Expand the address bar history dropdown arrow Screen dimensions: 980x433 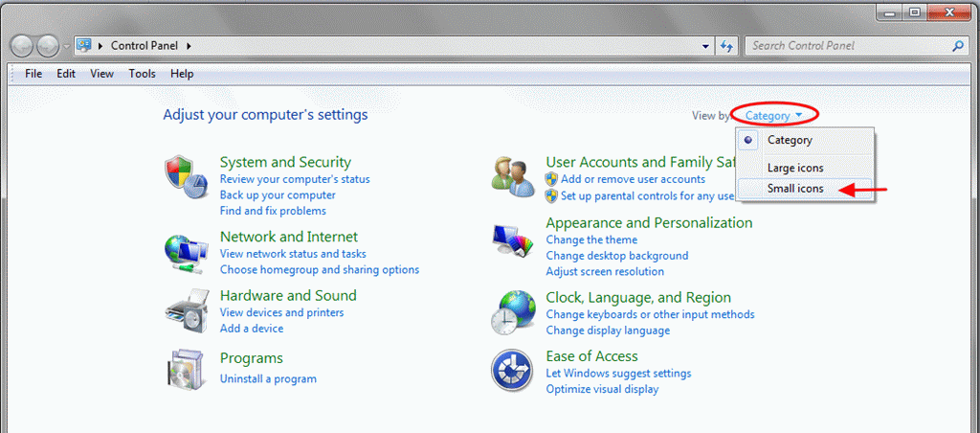[705, 46]
